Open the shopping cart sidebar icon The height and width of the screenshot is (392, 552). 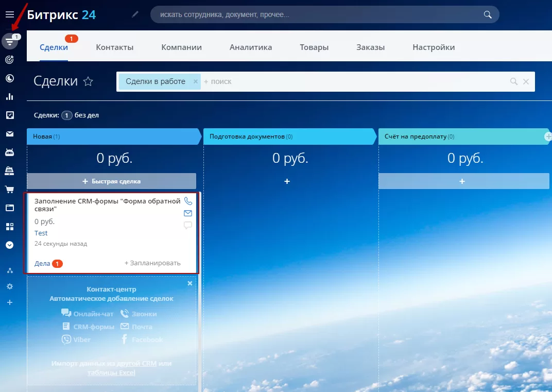point(10,190)
